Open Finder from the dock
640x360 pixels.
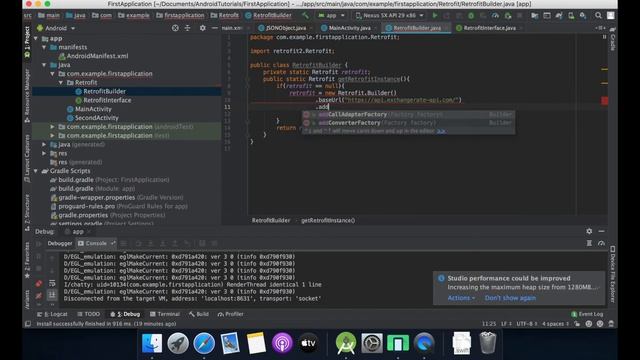coord(152,343)
